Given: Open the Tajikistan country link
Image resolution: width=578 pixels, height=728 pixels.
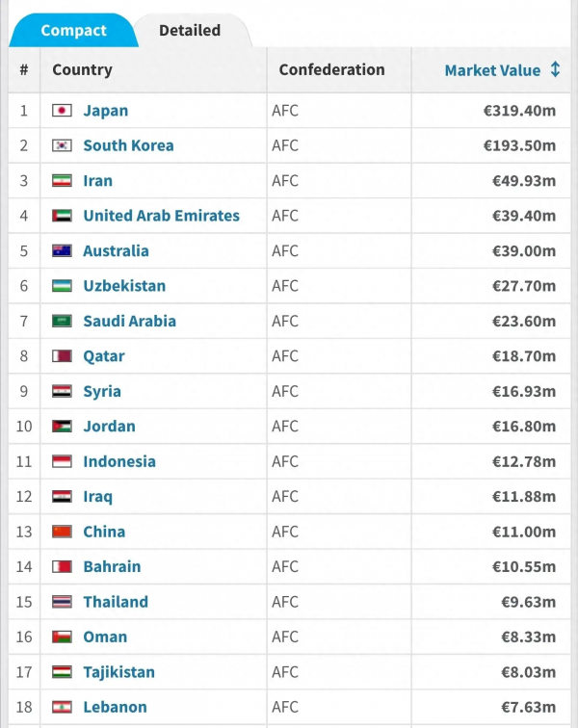Looking at the screenshot, I should click(118, 672).
